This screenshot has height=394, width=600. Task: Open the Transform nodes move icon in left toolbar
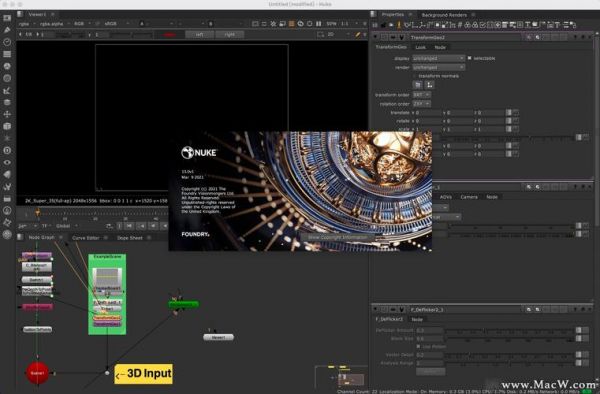coord(7,114)
